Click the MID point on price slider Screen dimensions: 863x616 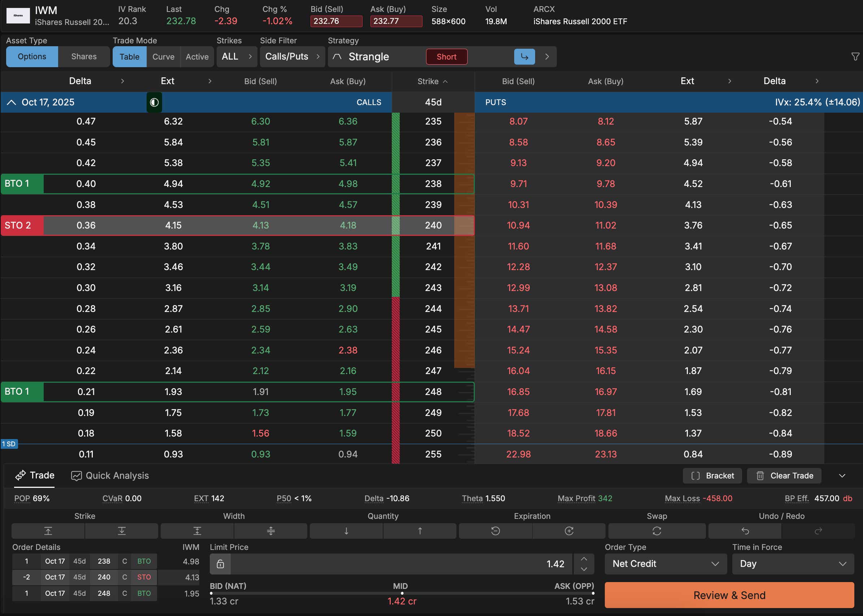[x=402, y=593]
